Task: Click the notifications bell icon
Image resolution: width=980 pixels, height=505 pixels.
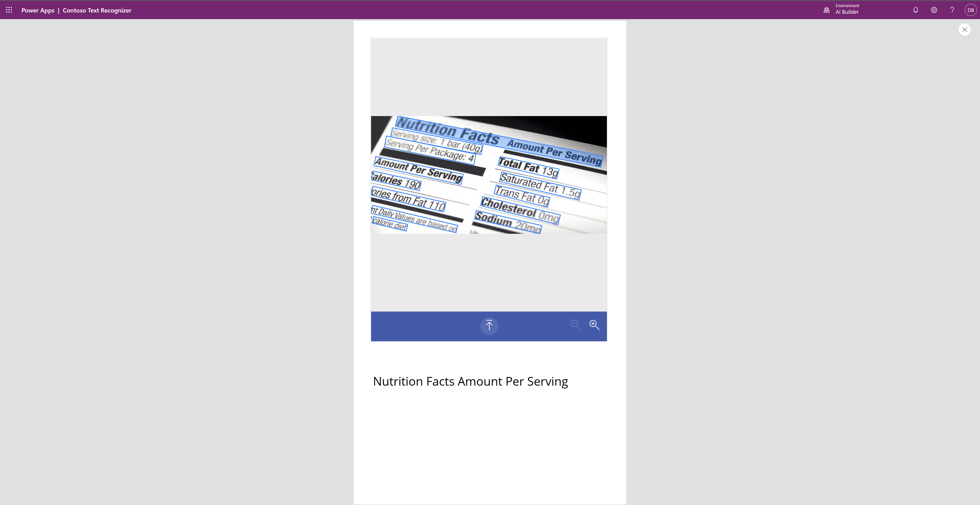Action: 916,10
